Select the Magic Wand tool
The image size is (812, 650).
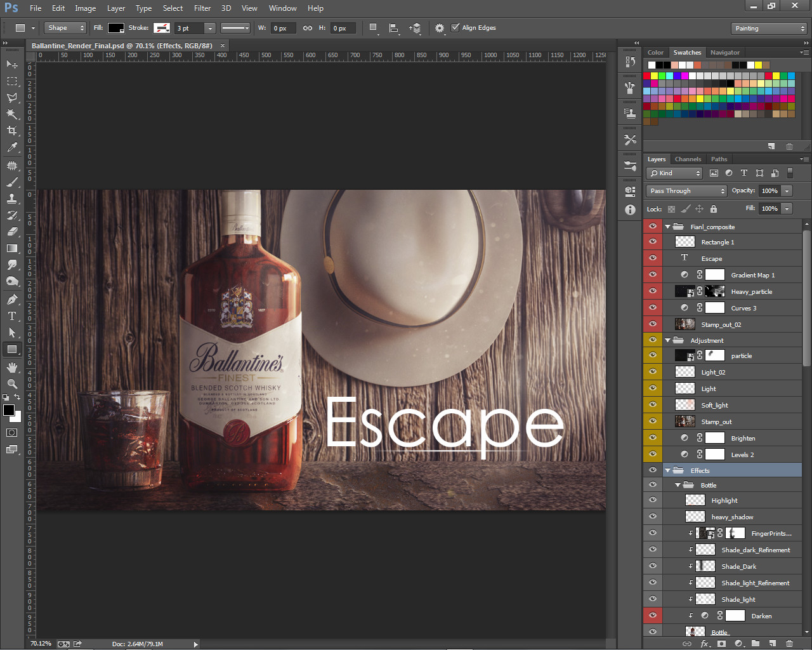point(12,114)
